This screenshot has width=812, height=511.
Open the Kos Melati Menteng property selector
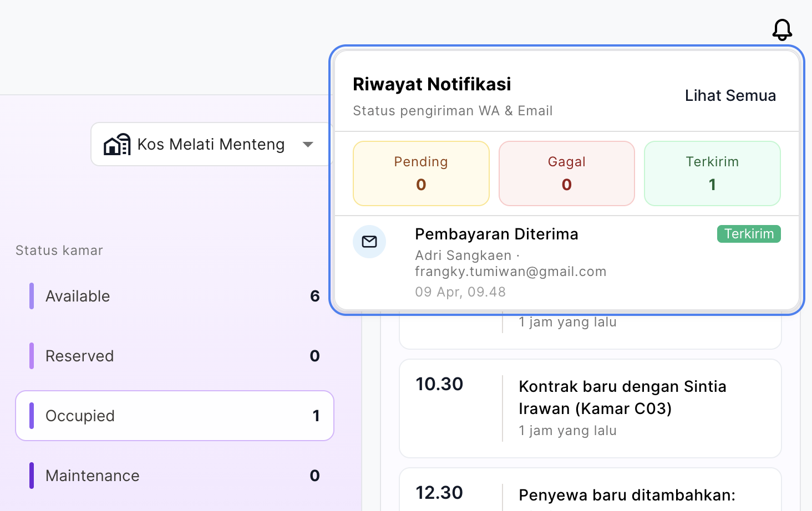211,144
